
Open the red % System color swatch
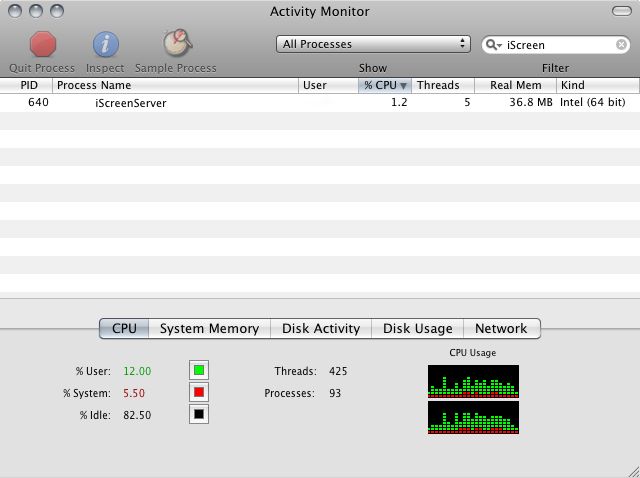point(199,392)
